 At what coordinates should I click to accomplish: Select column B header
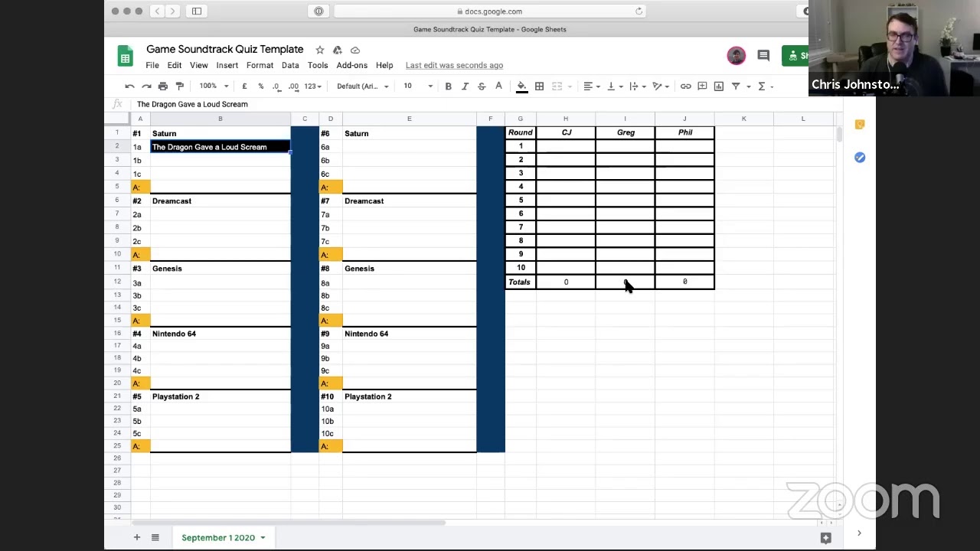(x=220, y=119)
